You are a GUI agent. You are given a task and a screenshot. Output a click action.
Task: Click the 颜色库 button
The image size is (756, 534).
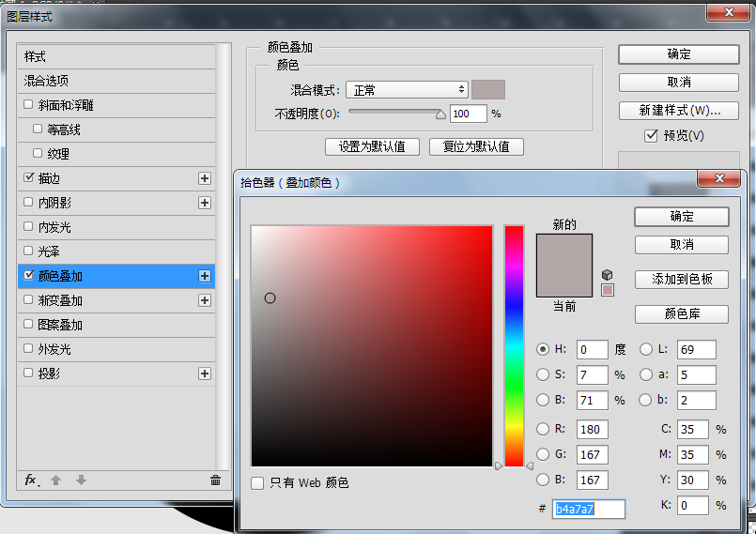[x=681, y=314]
